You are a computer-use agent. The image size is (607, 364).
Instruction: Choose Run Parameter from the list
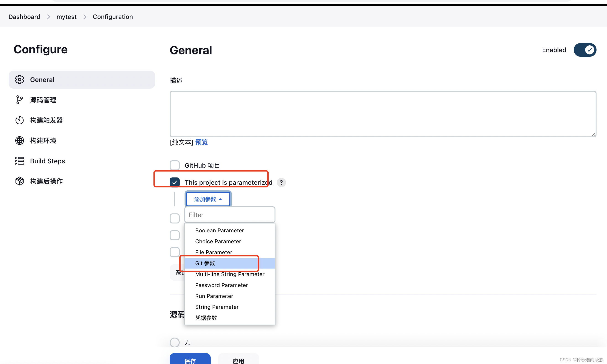(230, 296)
